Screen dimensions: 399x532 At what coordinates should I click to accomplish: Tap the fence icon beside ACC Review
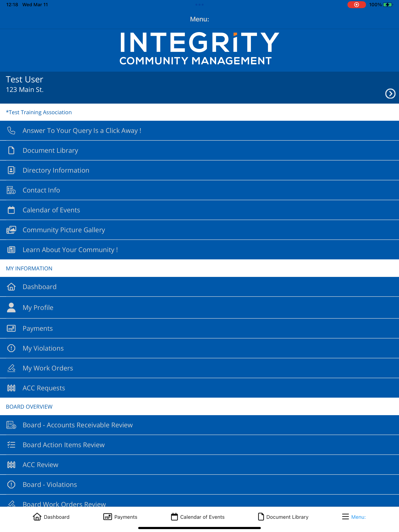(11, 465)
